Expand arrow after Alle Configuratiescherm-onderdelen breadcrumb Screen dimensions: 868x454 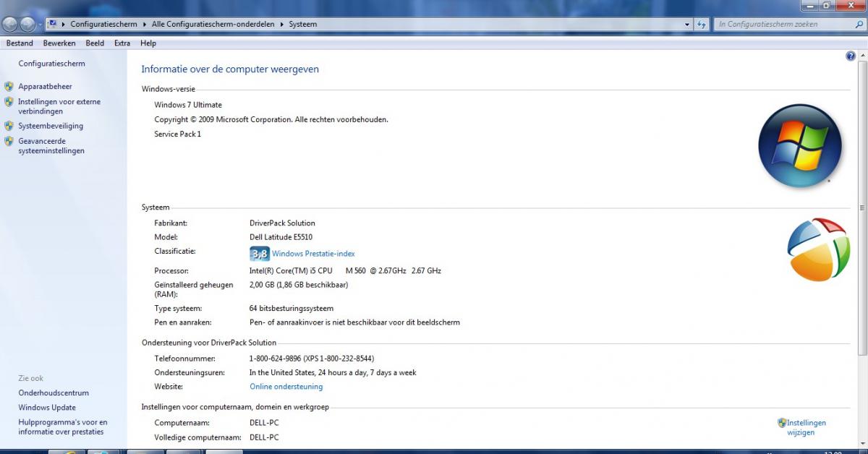281,24
